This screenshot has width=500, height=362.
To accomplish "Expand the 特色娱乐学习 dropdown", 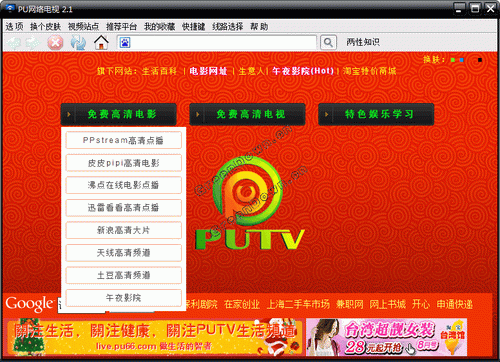I will pyautogui.click(x=376, y=114).
